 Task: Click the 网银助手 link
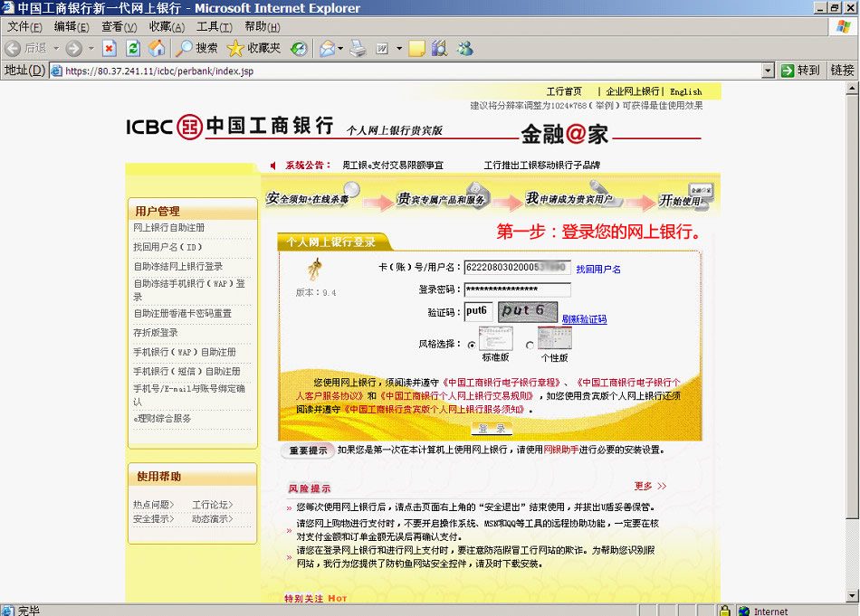tap(561, 450)
